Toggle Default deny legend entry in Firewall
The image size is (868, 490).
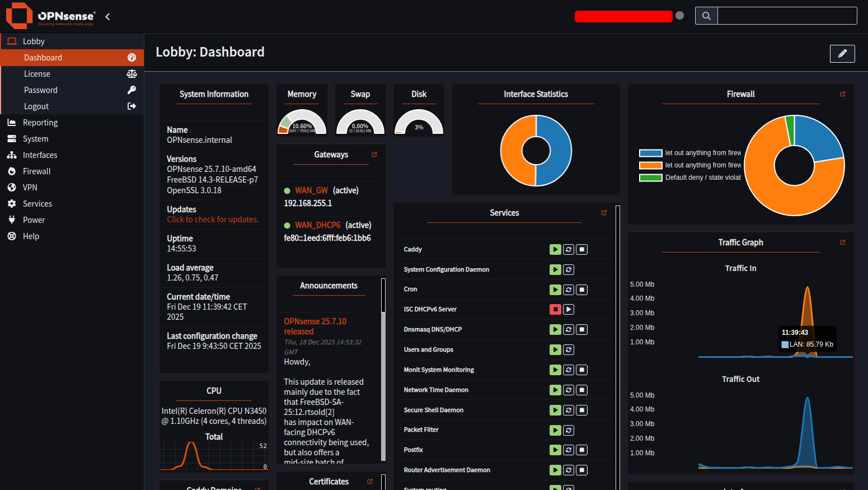702,178
